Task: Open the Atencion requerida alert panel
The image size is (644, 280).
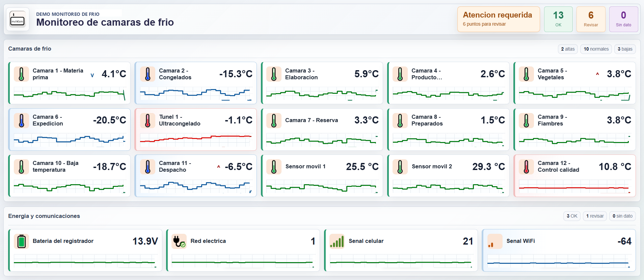Action: 499,19
